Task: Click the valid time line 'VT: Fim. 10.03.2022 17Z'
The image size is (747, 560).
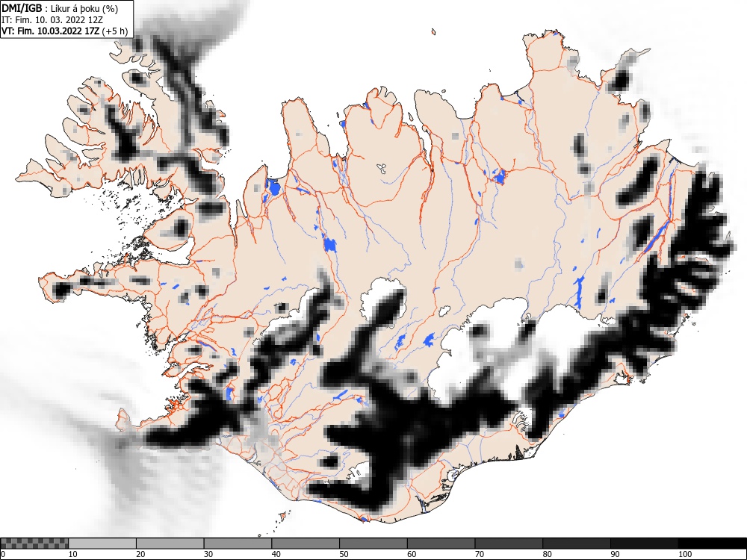Action: click(x=51, y=31)
